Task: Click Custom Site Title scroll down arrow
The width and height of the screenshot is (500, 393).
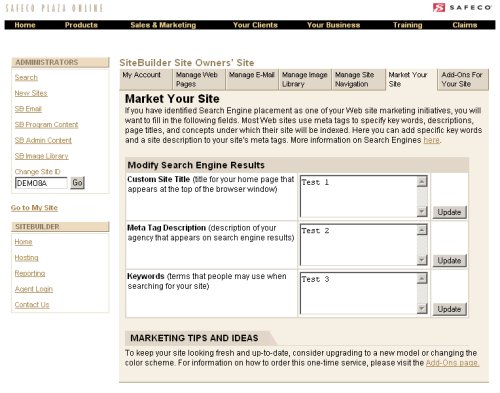Action: pyautogui.click(x=422, y=211)
